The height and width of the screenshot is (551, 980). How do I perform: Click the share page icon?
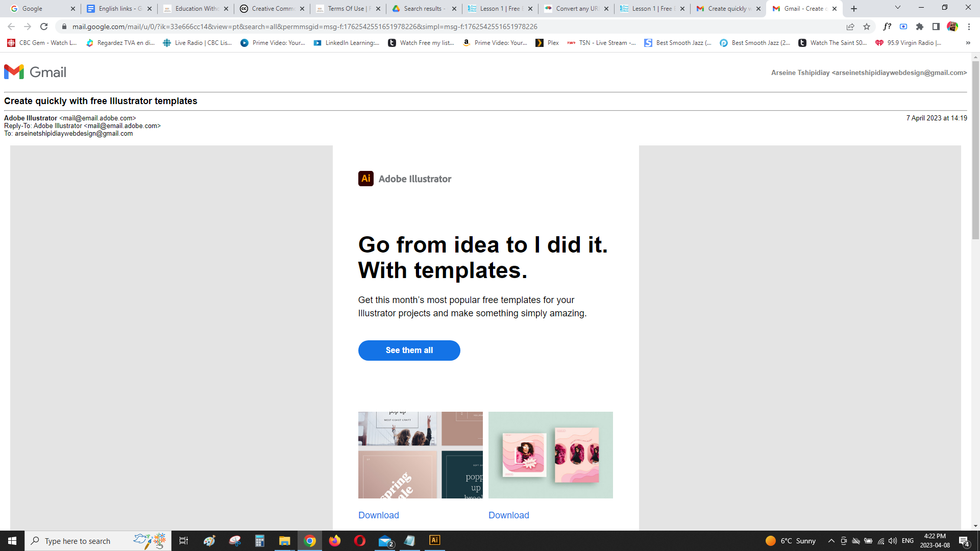click(850, 27)
